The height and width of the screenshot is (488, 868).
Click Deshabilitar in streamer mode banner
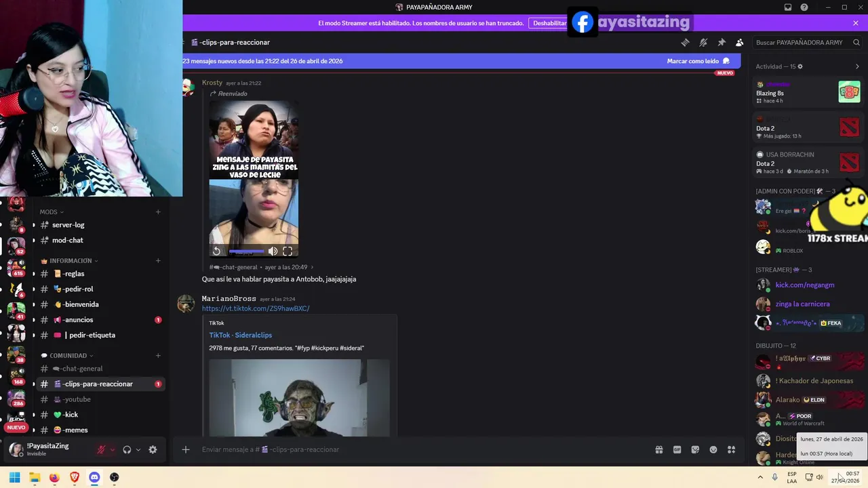pyautogui.click(x=549, y=23)
